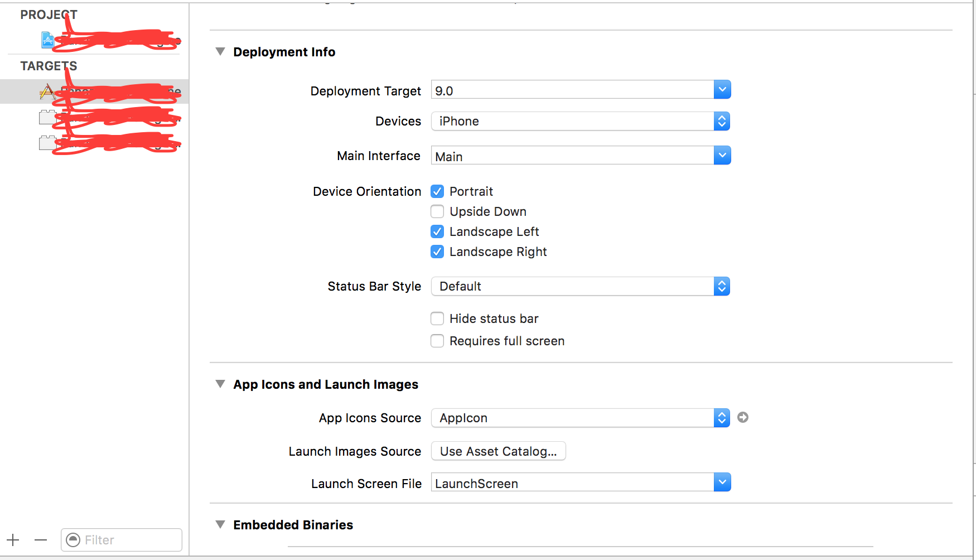Image resolution: width=976 pixels, height=560 pixels.
Task: Click the first test bundle target icon
Action: (x=47, y=117)
